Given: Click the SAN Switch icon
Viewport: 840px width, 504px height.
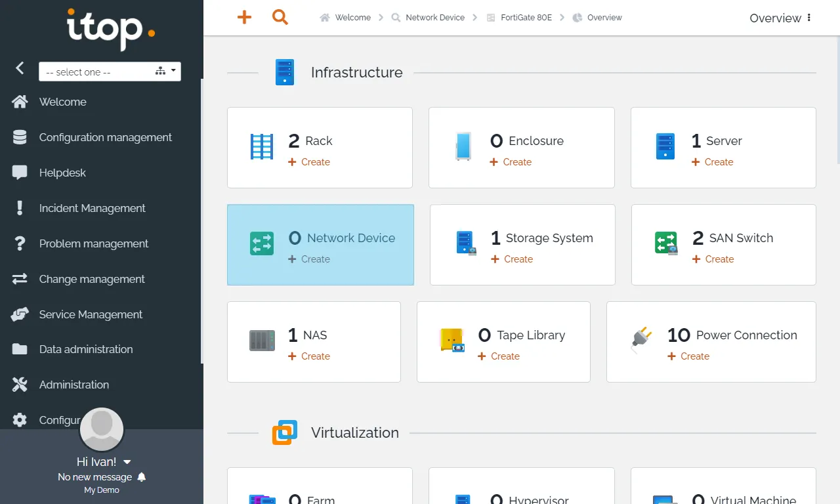Looking at the screenshot, I should 666,243.
